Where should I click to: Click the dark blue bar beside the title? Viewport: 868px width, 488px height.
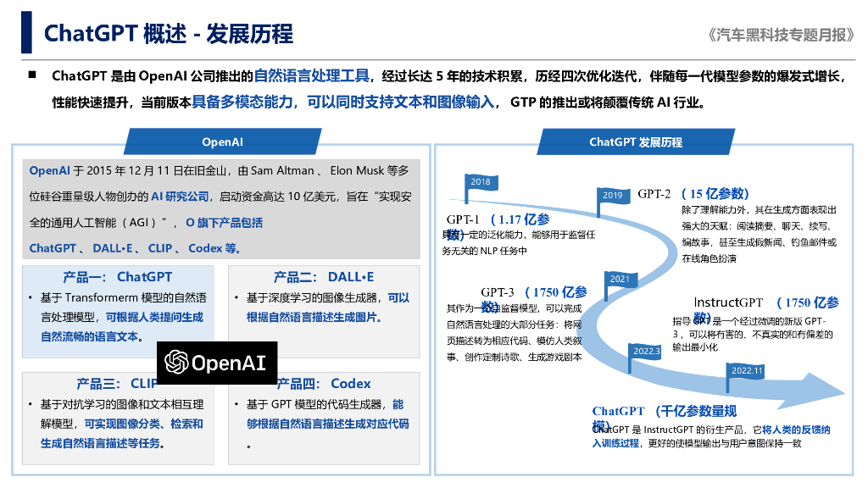(x=26, y=32)
